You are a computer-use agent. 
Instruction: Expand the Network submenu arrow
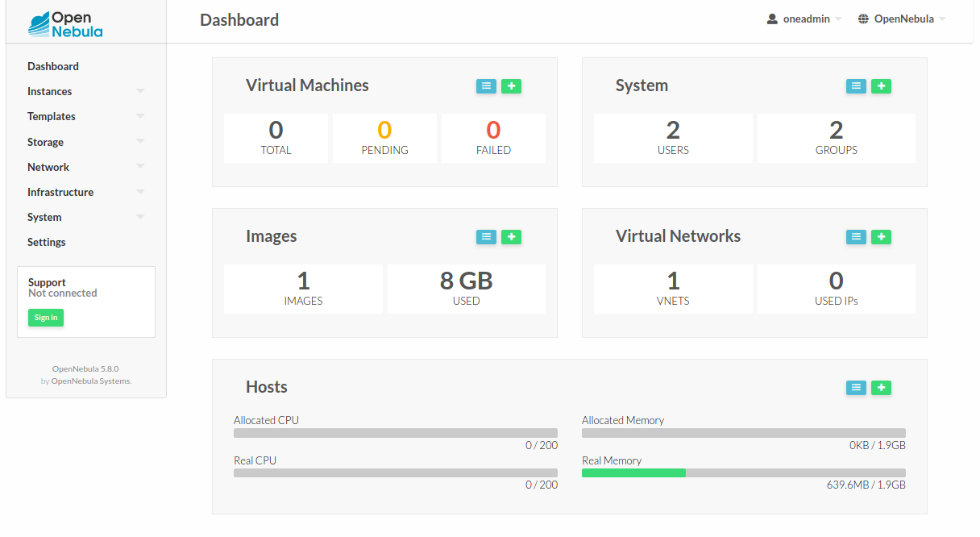[x=140, y=167]
